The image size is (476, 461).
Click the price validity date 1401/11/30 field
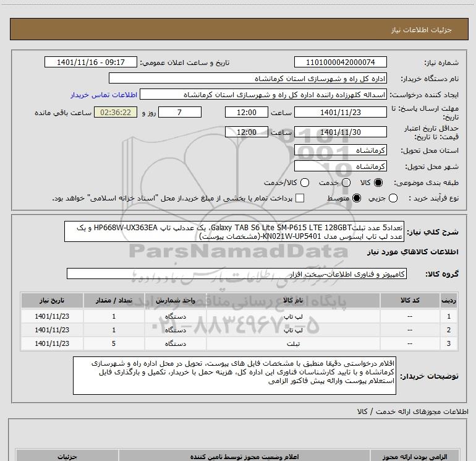point(340,132)
